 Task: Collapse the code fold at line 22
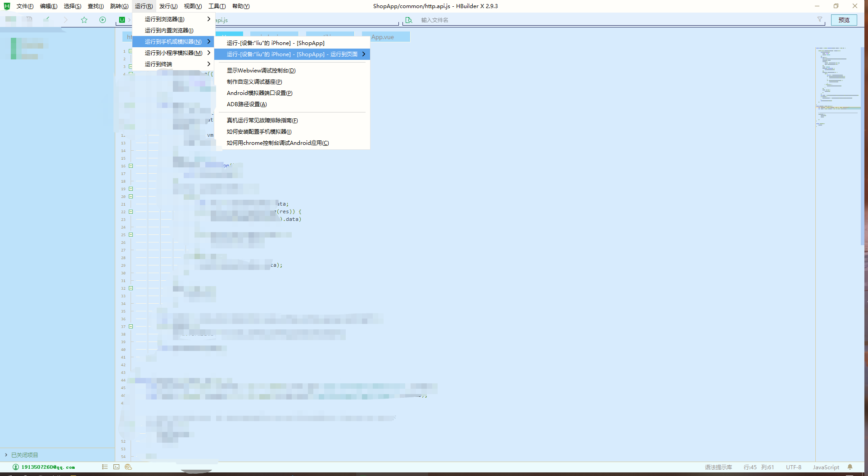pos(131,211)
